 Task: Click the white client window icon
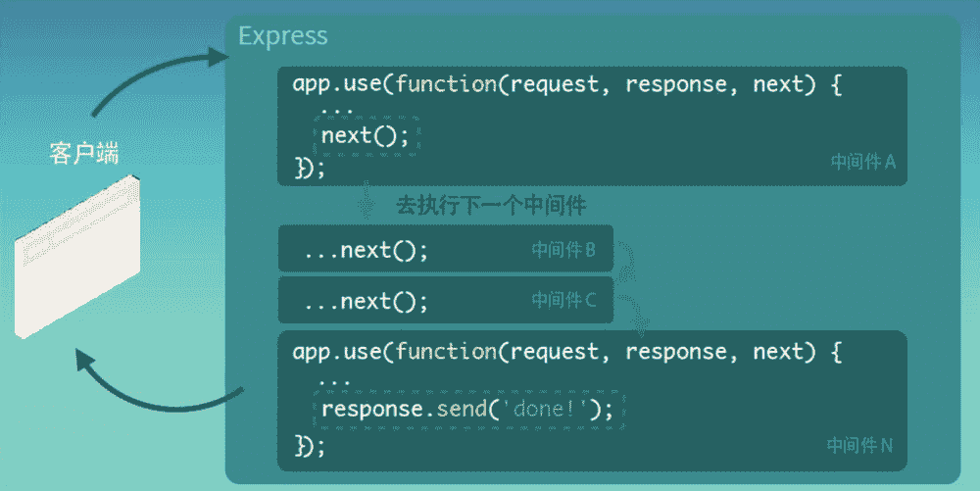pyautogui.click(x=78, y=257)
